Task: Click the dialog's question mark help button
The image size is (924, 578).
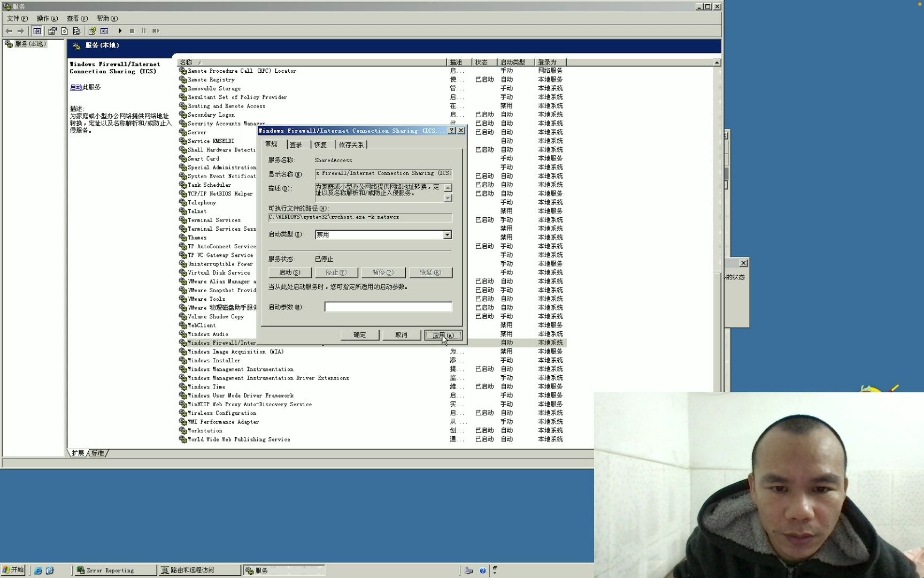Action: 452,131
